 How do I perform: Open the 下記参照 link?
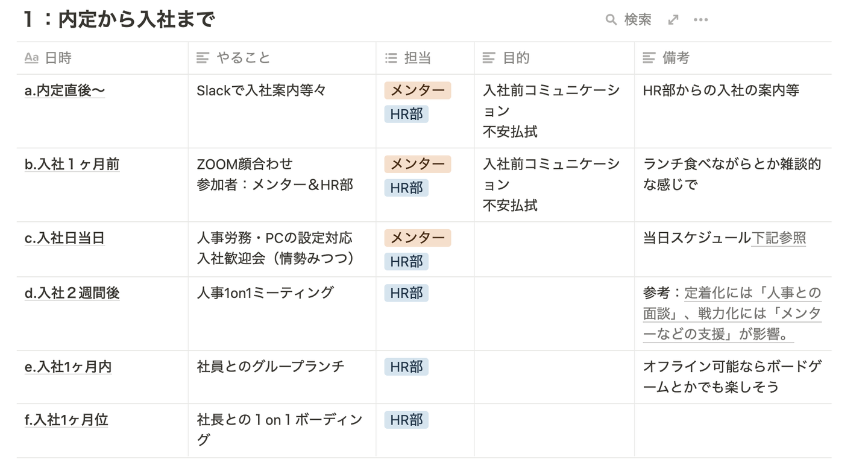778,238
